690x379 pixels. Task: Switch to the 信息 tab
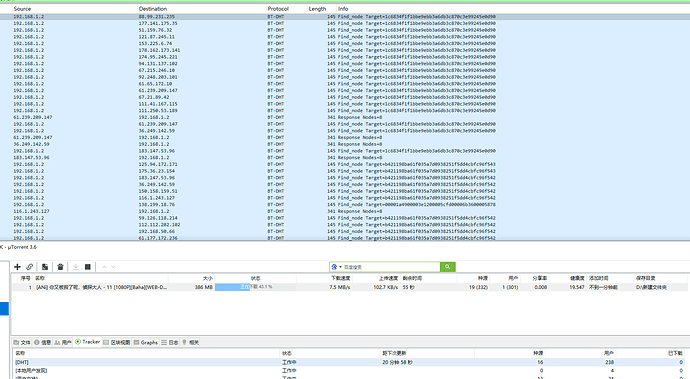(x=43, y=342)
